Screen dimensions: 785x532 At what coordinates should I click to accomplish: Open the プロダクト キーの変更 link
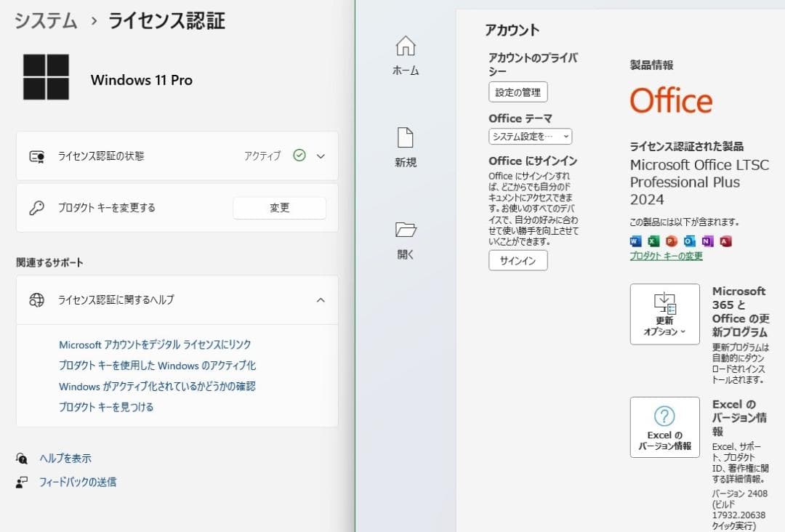click(667, 256)
